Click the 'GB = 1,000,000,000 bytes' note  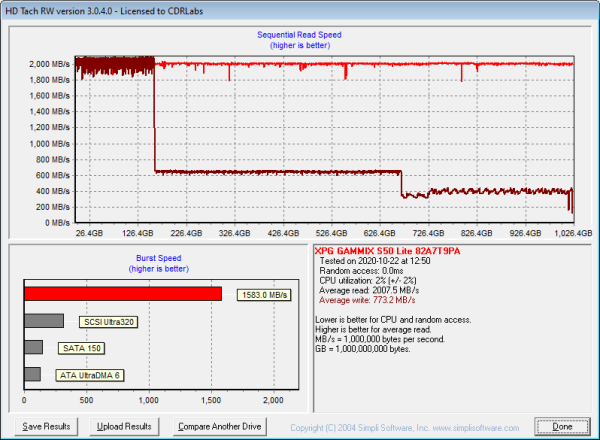tap(362, 349)
